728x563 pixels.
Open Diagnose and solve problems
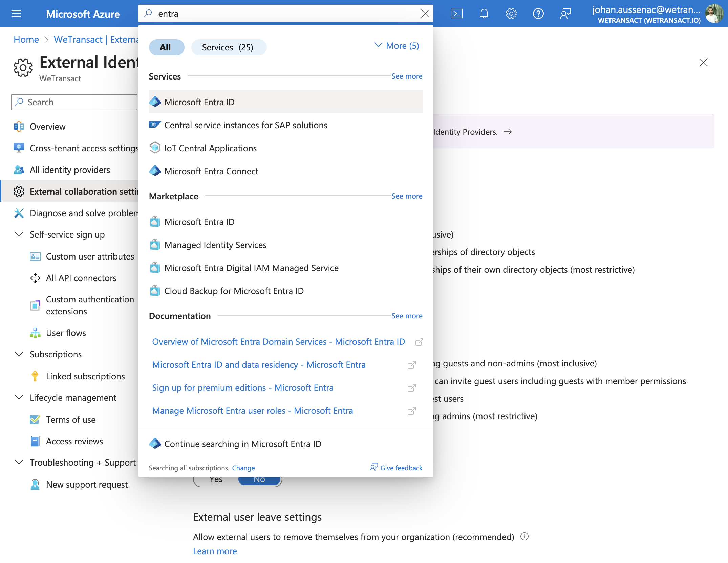point(84,213)
